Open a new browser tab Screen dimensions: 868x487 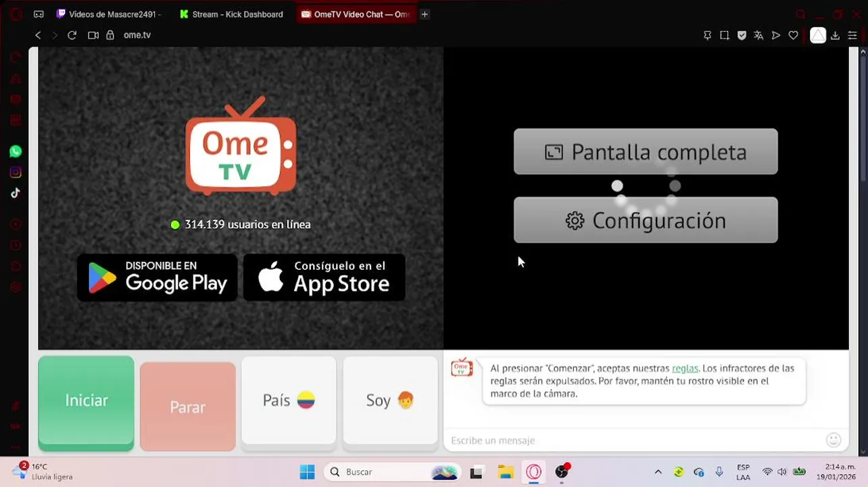point(425,14)
